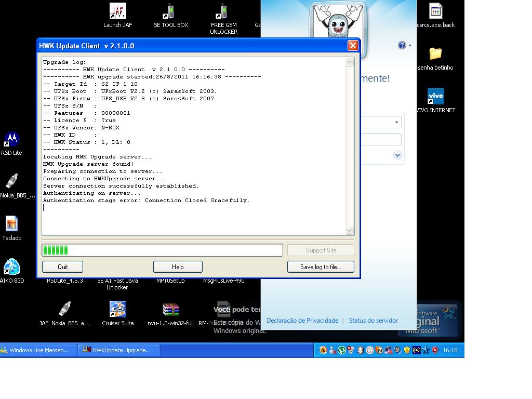Click the orange N tray icon
The image size is (532, 399).
(379, 350)
